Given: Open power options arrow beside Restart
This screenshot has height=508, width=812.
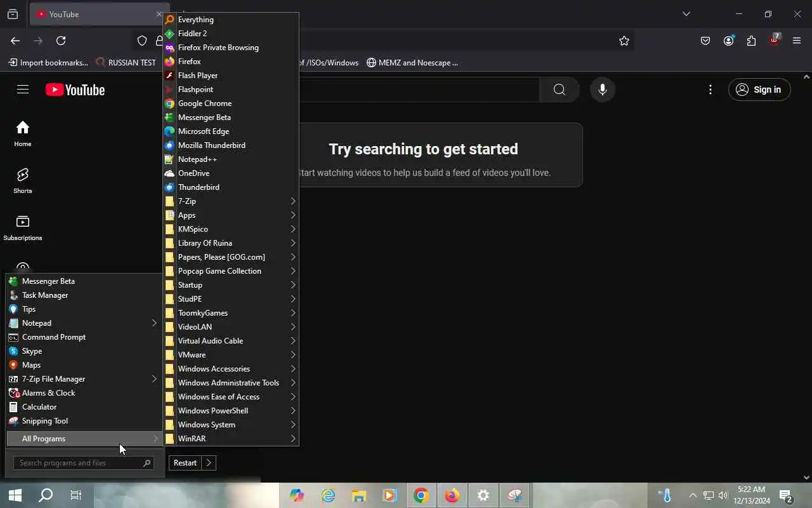Looking at the screenshot, I should tap(209, 463).
